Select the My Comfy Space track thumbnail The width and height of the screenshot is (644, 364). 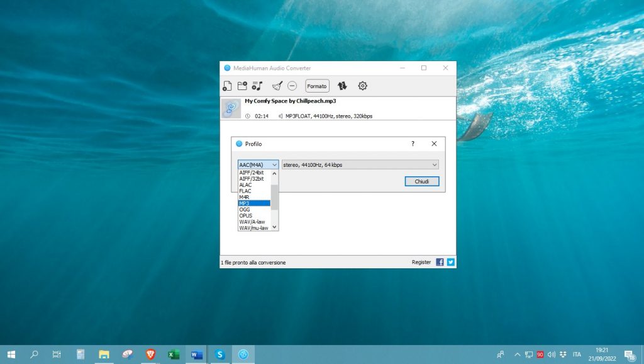pyautogui.click(x=231, y=108)
